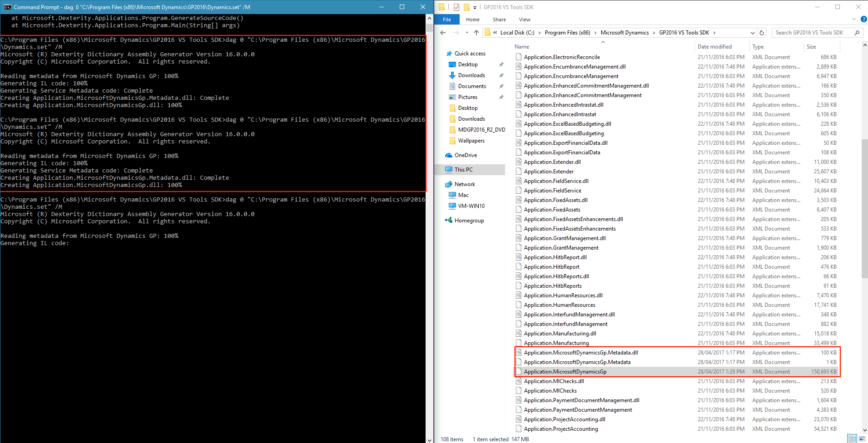Open the quick access toolbar customize dropdown
868x443 pixels.
pos(475,7)
